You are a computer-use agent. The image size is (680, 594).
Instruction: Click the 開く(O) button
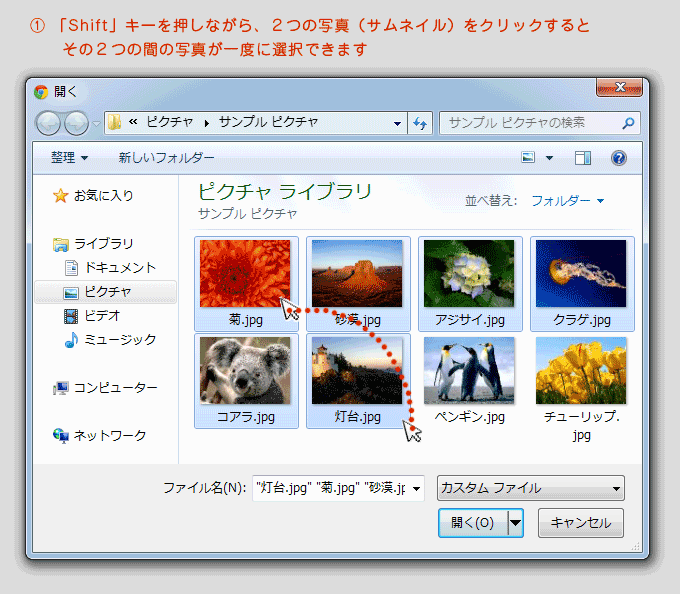[x=473, y=522]
